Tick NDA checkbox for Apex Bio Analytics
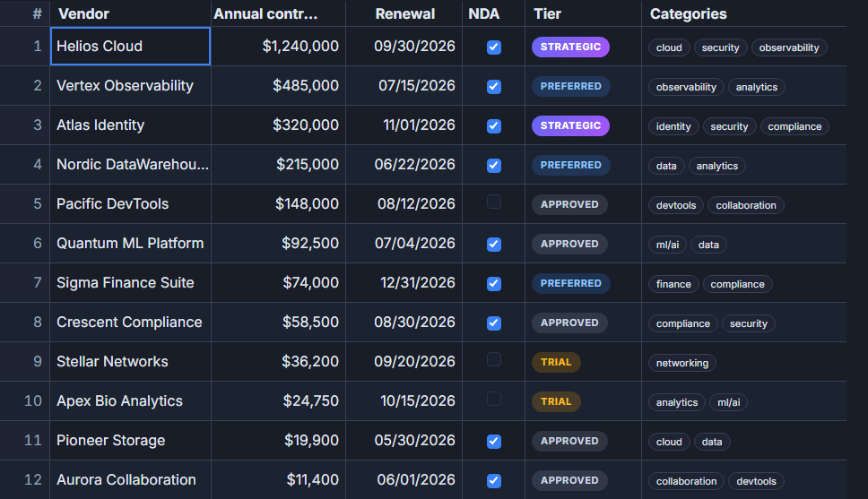 494,399
